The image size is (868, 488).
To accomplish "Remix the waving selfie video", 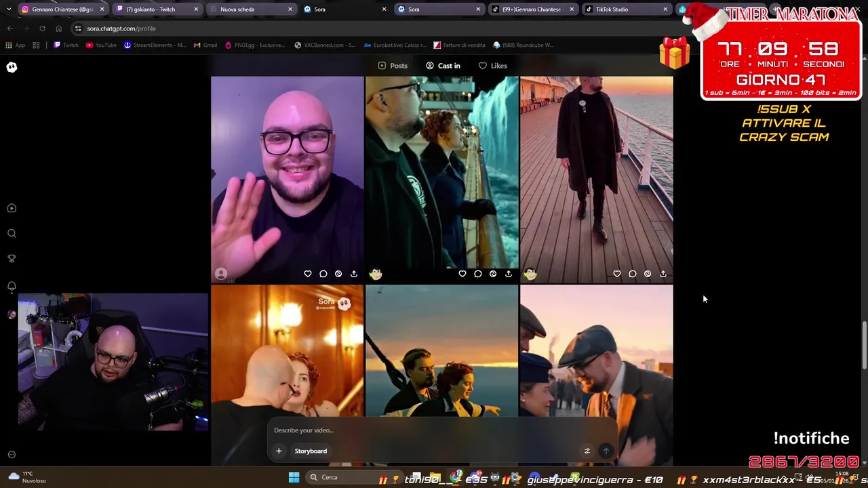I will point(338,274).
